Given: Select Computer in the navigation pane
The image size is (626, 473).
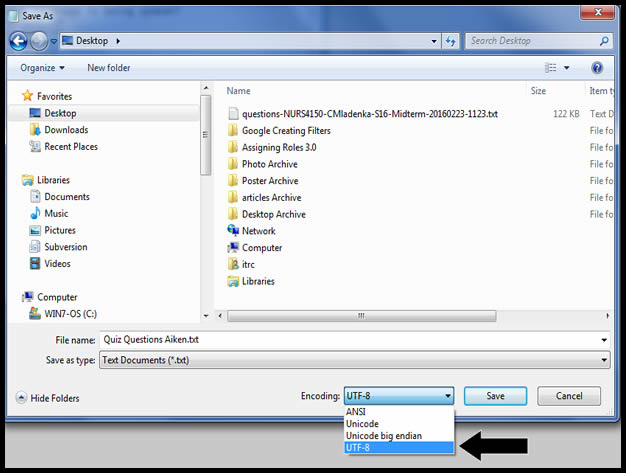Looking at the screenshot, I should pos(57,297).
